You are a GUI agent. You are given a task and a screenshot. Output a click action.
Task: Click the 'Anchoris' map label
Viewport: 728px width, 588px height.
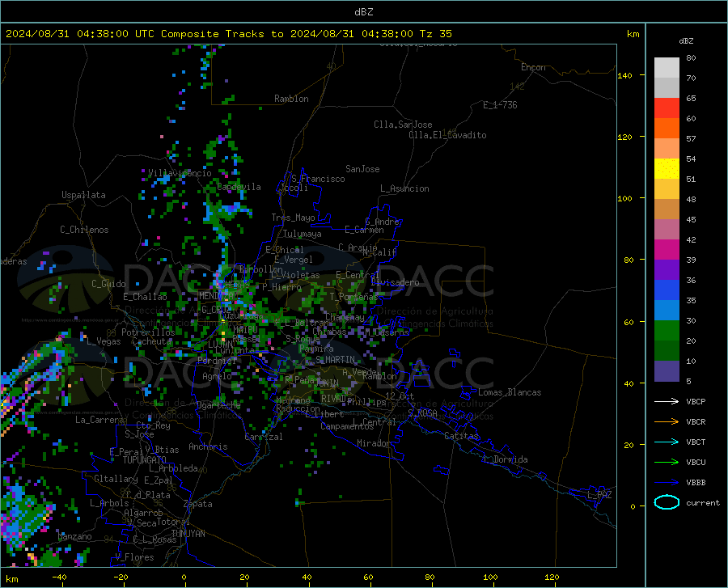(x=208, y=446)
